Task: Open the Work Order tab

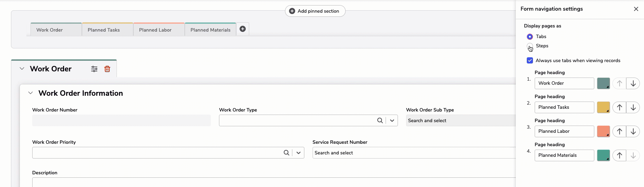Action: pos(56,30)
